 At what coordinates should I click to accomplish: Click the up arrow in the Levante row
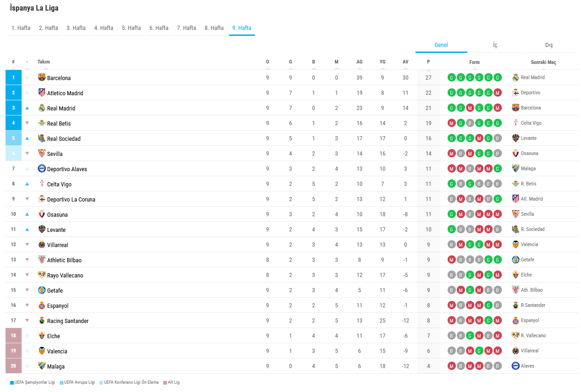pos(27,229)
